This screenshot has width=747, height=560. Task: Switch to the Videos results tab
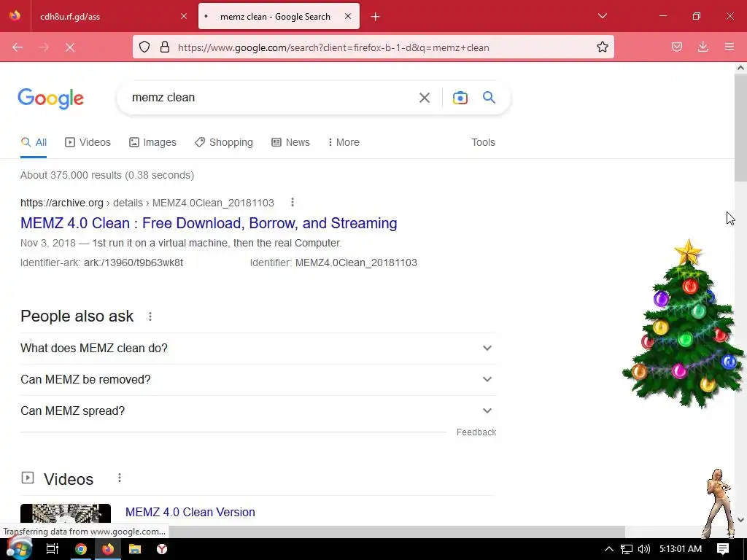coord(88,142)
